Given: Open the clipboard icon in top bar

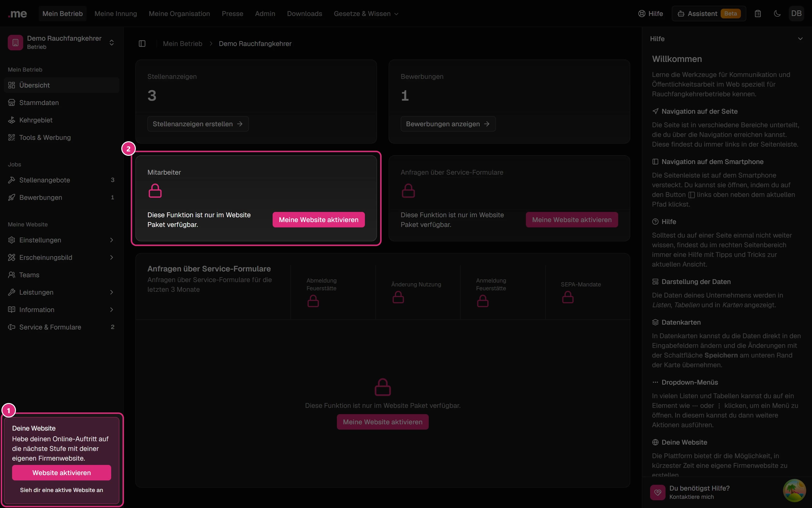Looking at the screenshot, I should click(x=758, y=14).
